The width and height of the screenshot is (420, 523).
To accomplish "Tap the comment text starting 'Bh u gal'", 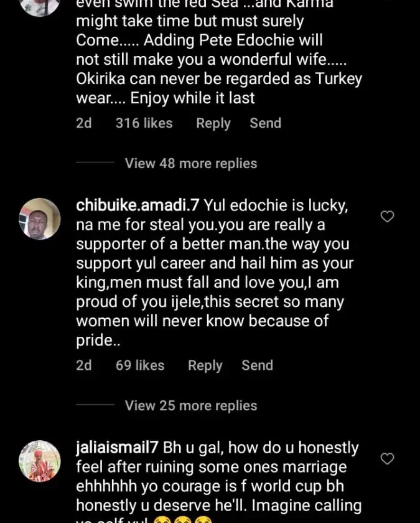I will tap(218, 475).
